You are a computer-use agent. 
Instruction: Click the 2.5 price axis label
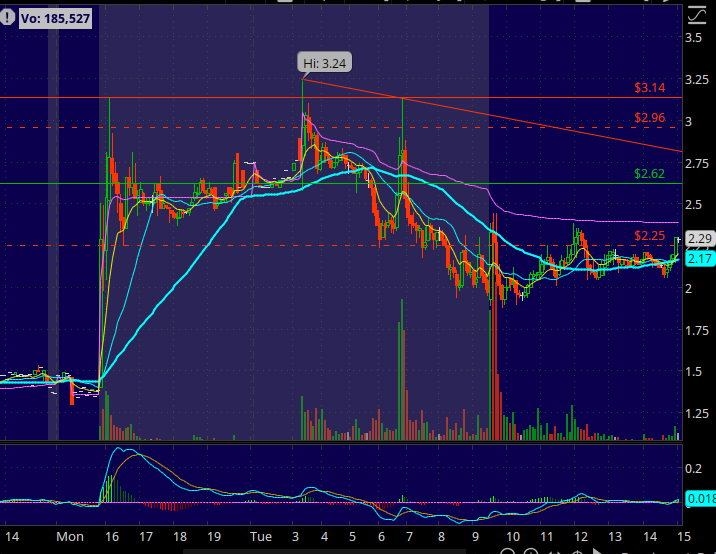tap(693, 205)
